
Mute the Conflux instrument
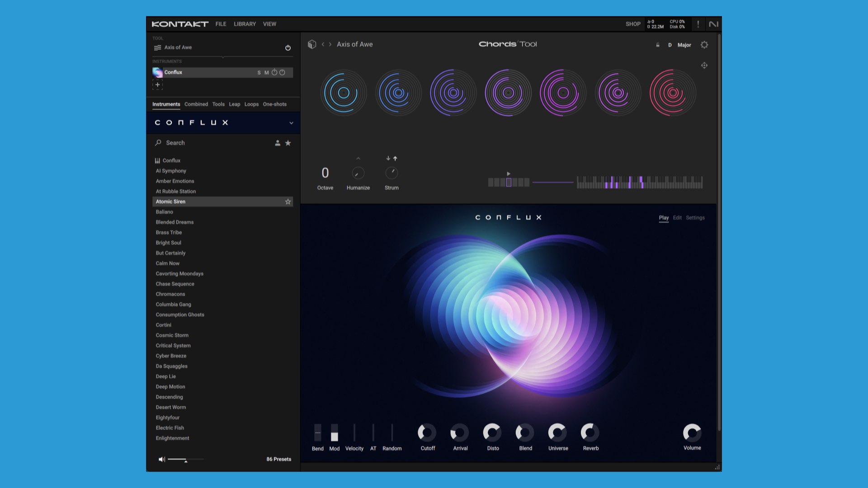click(x=266, y=73)
